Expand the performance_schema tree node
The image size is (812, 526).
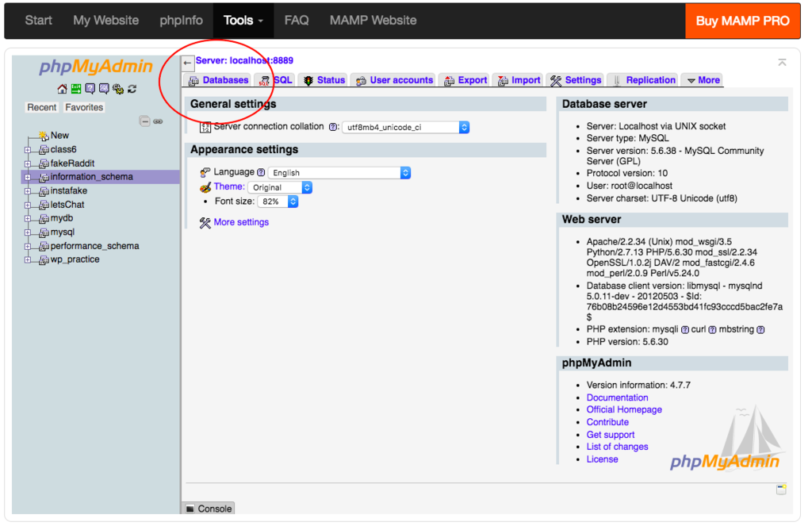tap(28, 246)
